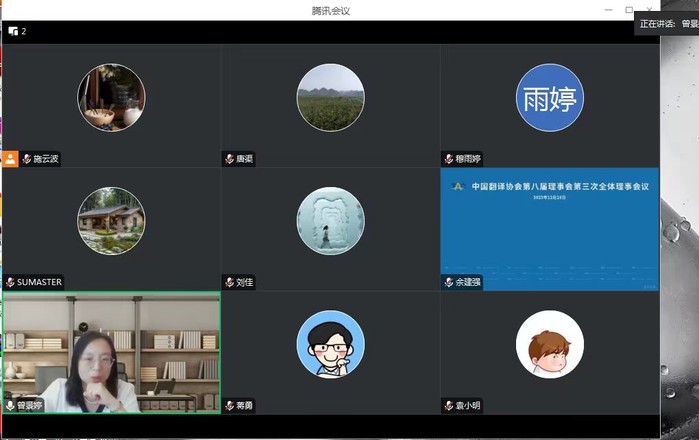Click the page indicator icon labeled 2
Image resolution: width=699 pixels, height=440 pixels.
click(17, 31)
